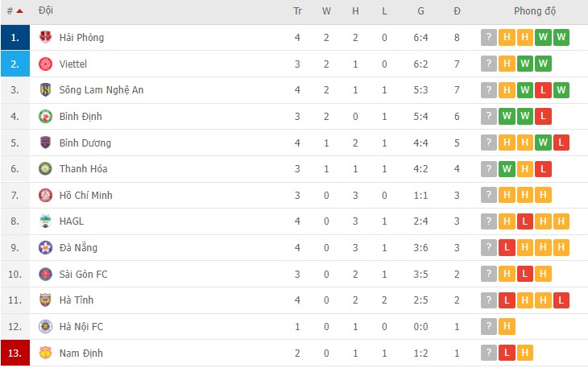The height and width of the screenshot is (368, 588).
Task: Click the Đà Nẵng club crest
Action: pos(45,248)
